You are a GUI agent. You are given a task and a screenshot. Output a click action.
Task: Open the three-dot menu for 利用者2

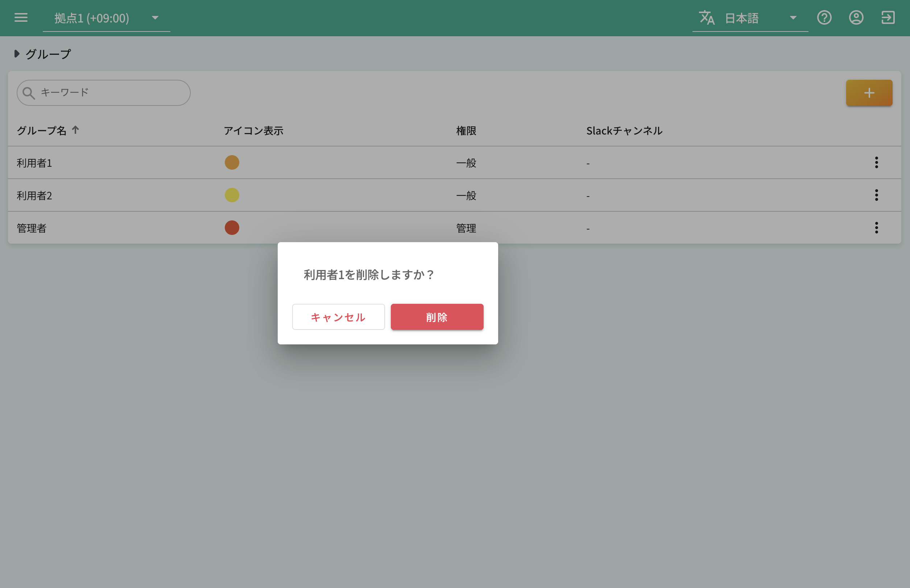[x=876, y=195]
